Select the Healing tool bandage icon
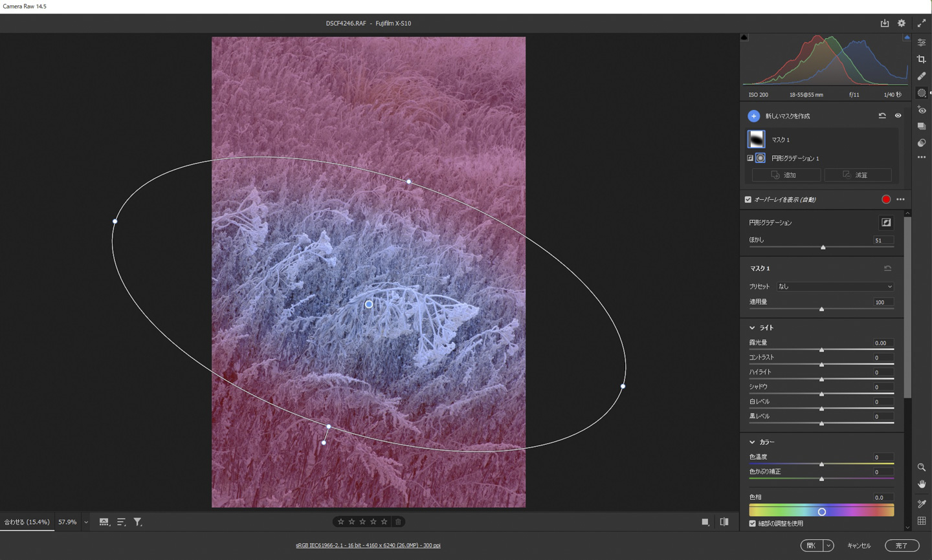932x560 pixels. tap(922, 76)
